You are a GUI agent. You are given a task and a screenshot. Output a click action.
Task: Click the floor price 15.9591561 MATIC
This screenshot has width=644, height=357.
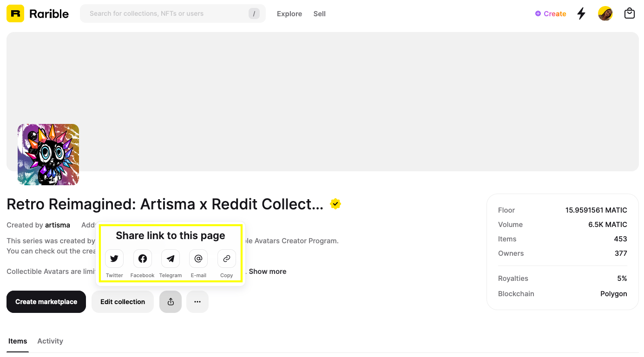596,210
